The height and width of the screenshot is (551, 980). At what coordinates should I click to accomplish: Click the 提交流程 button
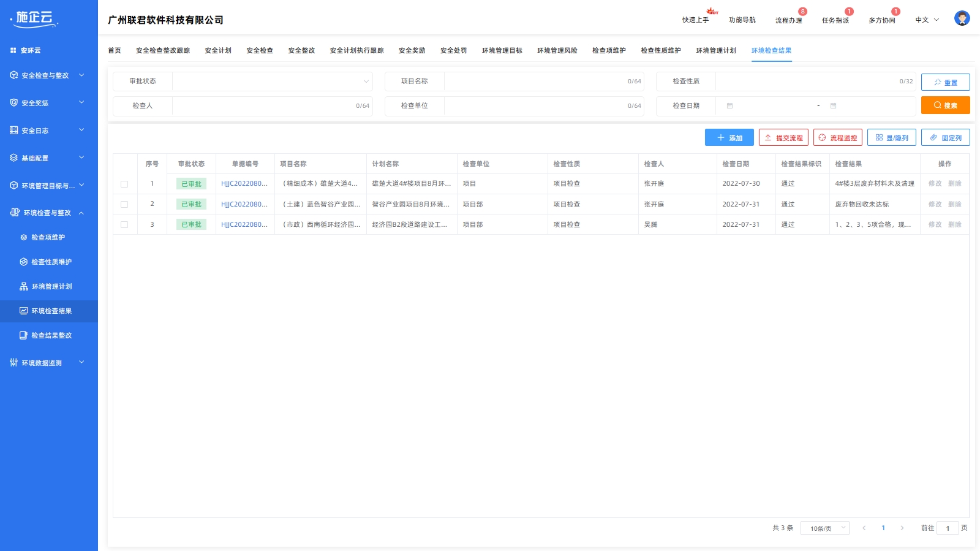(783, 137)
